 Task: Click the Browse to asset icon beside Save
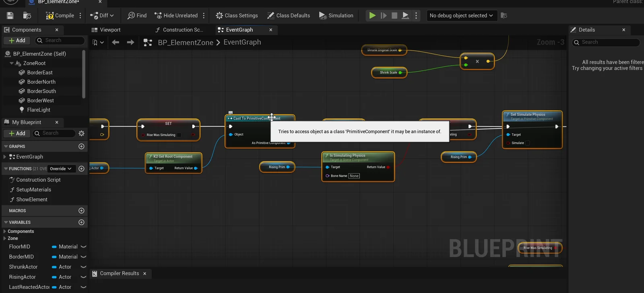click(x=27, y=16)
